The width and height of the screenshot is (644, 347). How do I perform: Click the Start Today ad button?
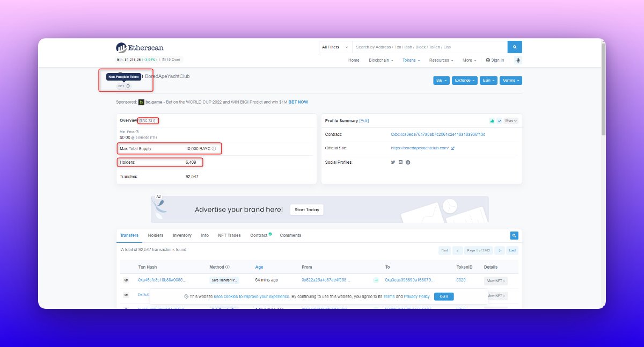click(x=307, y=209)
